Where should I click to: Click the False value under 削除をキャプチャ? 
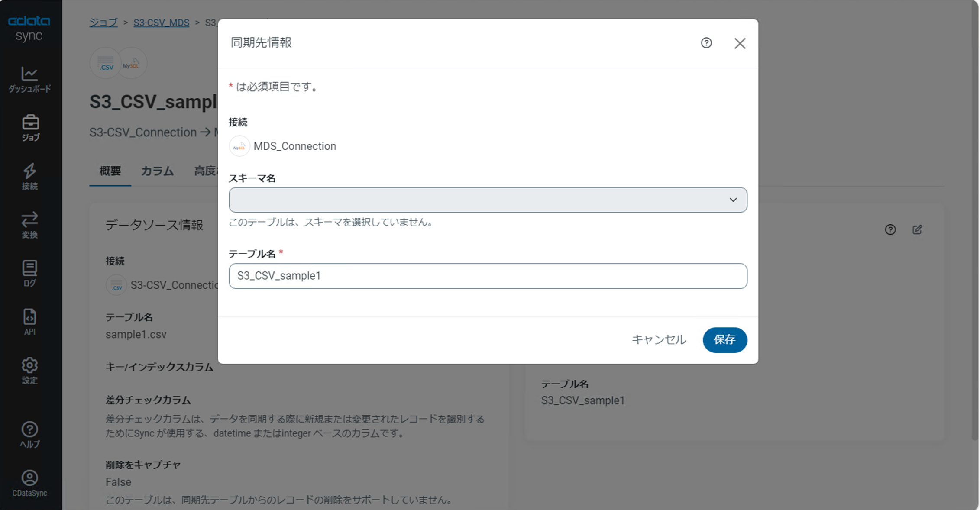118,482
